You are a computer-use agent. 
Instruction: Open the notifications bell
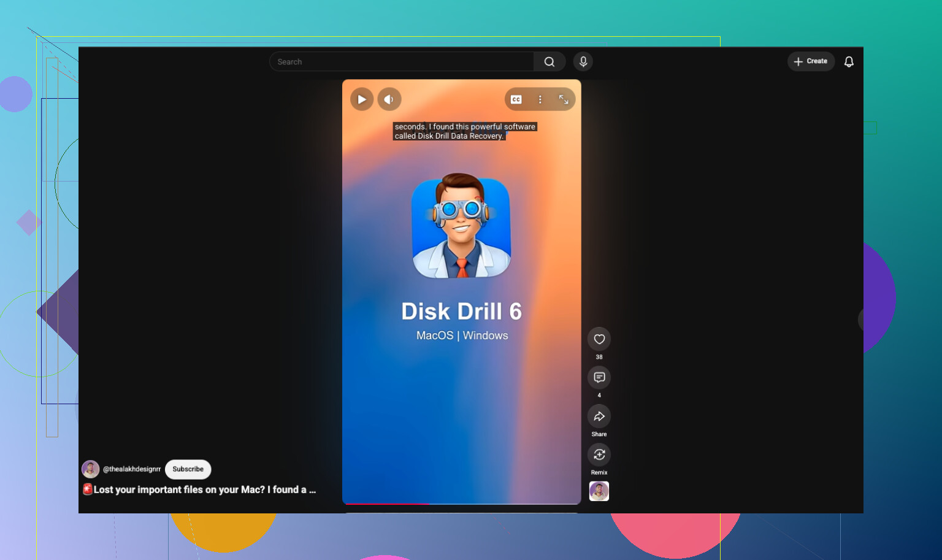coord(849,61)
